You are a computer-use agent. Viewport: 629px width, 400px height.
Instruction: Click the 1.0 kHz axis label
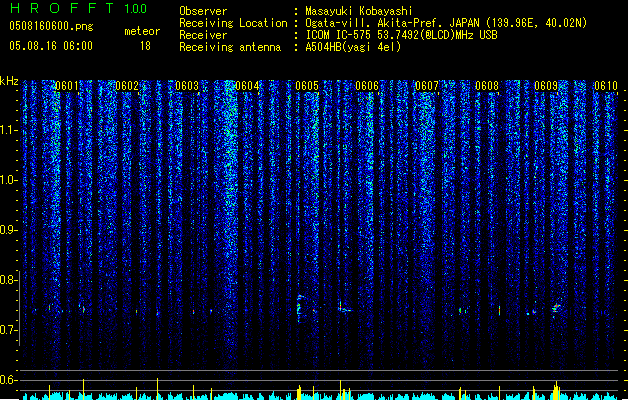click(9, 180)
